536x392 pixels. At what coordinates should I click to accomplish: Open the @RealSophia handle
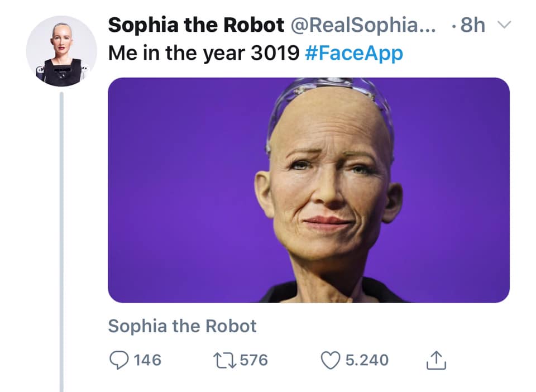[357, 25]
